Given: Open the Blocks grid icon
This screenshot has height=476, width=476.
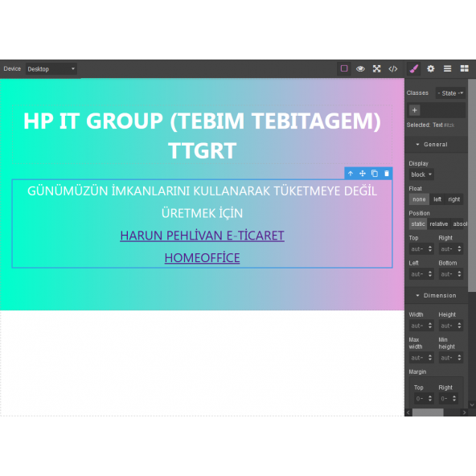Looking at the screenshot, I should click(x=465, y=68).
